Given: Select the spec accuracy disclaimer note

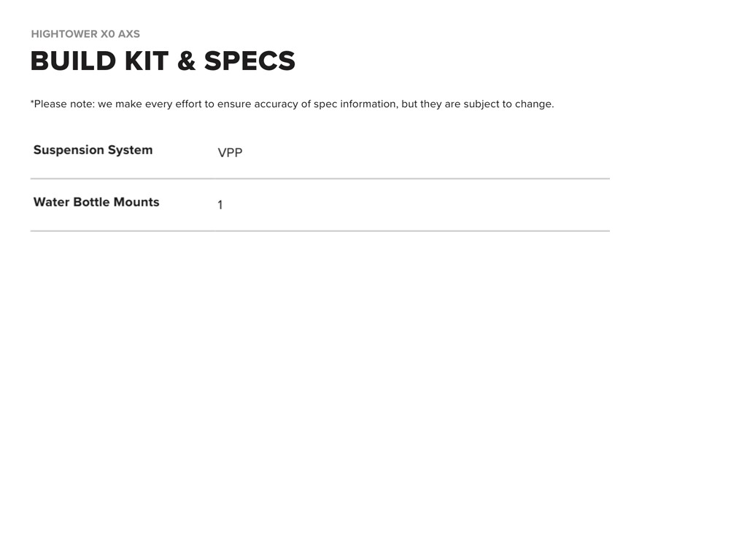Looking at the screenshot, I should (x=292, y=104).
